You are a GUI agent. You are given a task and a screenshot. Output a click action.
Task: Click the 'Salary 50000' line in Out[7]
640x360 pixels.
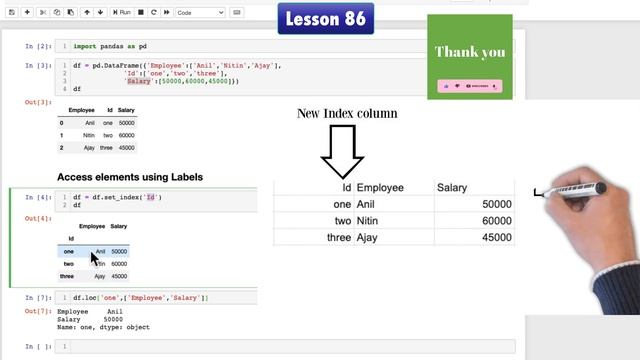coord(90,320)
